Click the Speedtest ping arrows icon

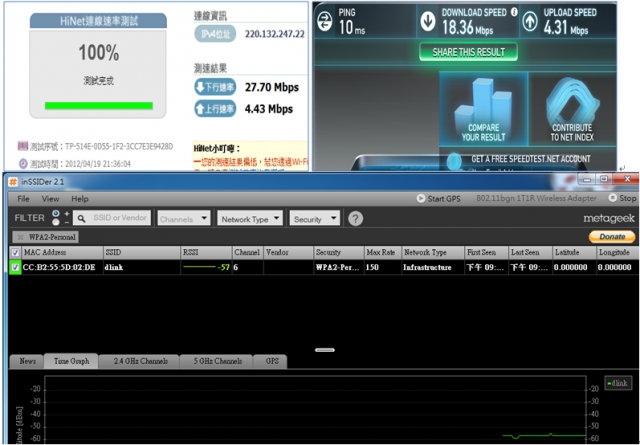coord(324,22)
